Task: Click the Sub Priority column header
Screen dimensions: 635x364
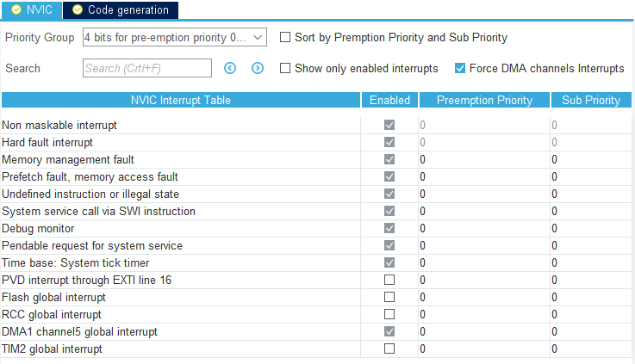Action: [x=591, y=100]
